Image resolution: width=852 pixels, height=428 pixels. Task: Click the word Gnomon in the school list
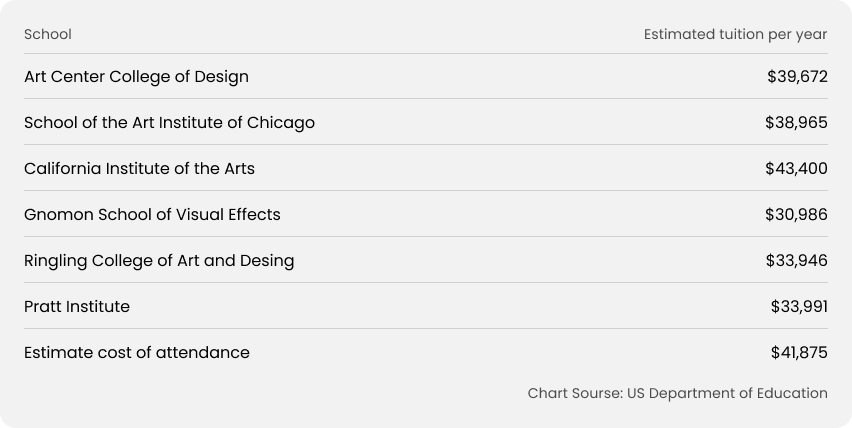tap(59, 215)
